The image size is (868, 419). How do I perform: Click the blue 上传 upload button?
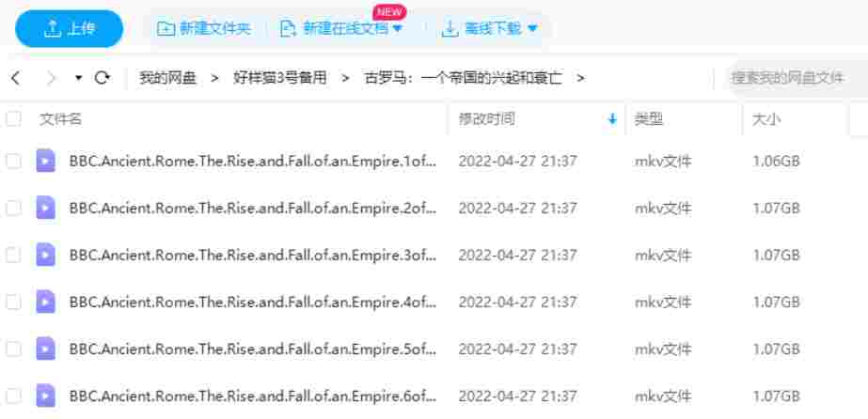pos(69,28)
